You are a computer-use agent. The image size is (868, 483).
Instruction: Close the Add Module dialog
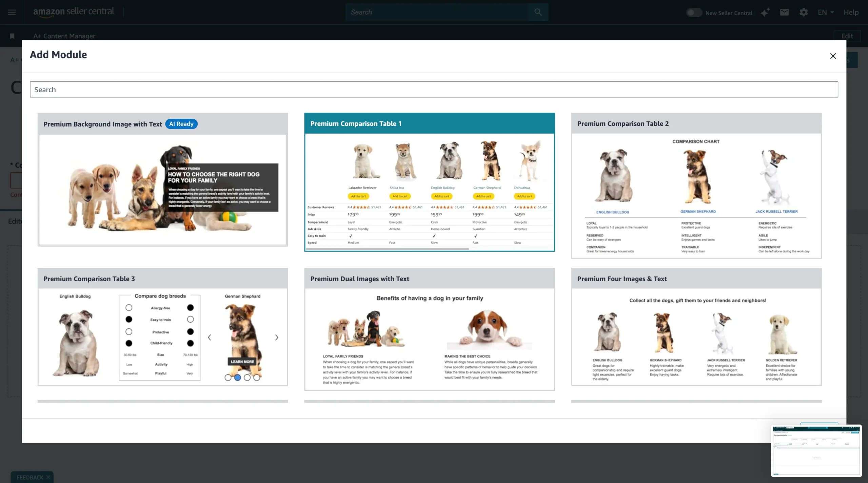(x=833, y=56)
